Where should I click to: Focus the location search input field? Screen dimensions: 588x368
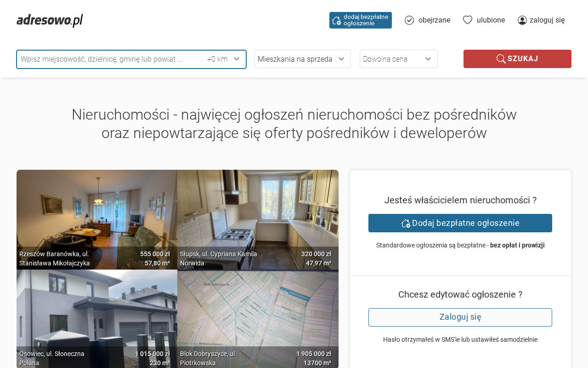[110, 59]
